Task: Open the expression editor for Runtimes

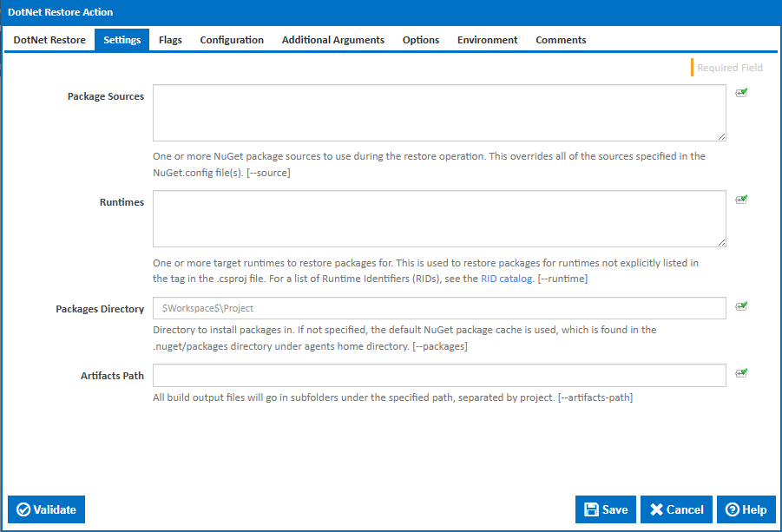Action: coord(741,199)
